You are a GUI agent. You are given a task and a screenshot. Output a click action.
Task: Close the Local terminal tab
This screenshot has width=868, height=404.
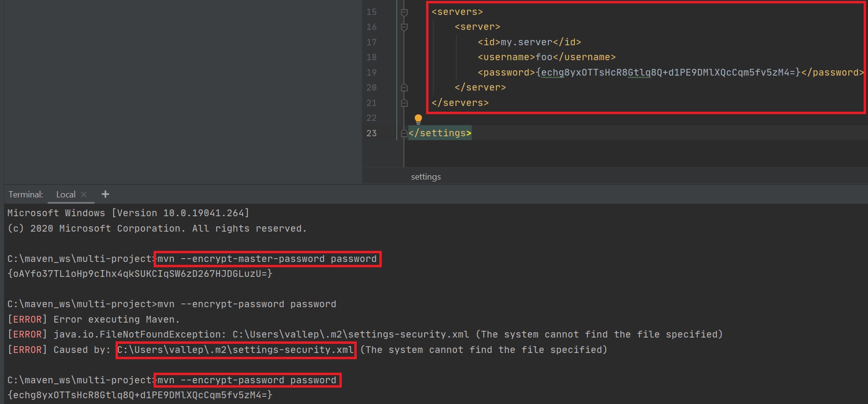(x=84, y=195)
